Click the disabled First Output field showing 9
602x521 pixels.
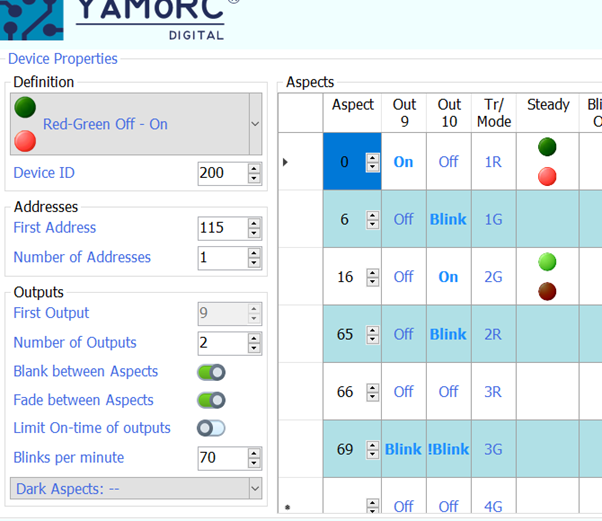pos(230,313)
